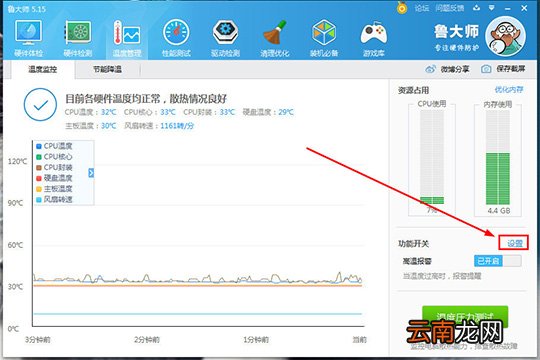Viewport: 540px width, 360px height.
Task: Switch to the 温度监控 tab
Action: pos(43,70)
